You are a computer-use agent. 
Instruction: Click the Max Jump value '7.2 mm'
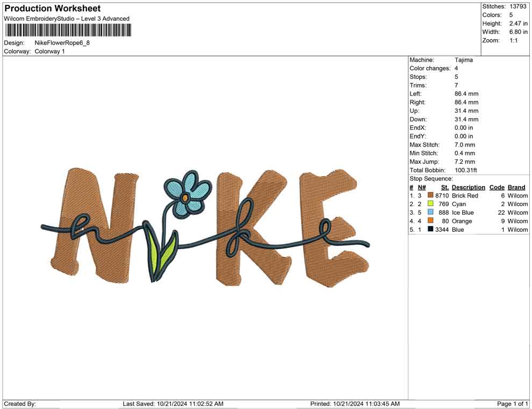pos(465,162)
